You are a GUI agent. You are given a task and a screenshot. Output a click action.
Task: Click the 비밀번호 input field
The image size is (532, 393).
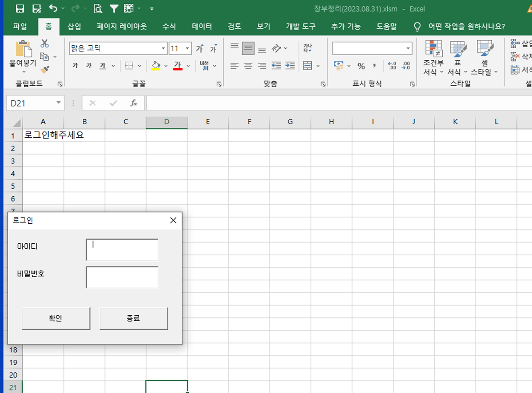[122, 277]
